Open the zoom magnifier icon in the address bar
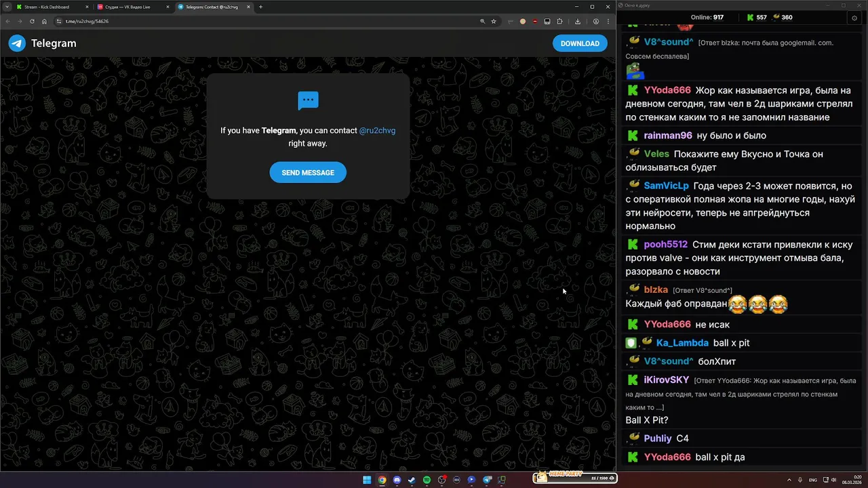 (x=483, y=21)
